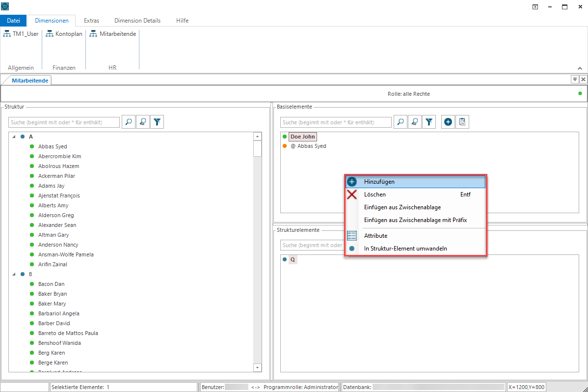Open the TM1_User dimension
The width and height of the screenshot is (588, 392).
pos(21,34)
